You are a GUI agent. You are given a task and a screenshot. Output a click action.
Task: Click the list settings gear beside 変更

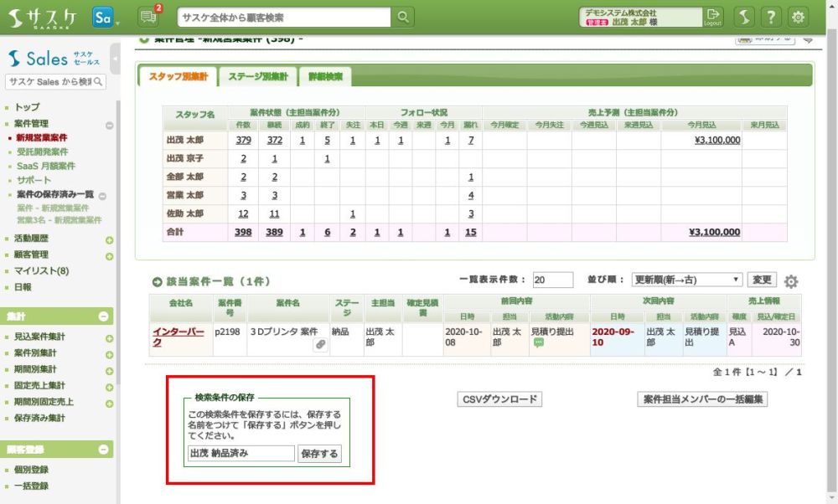[790, 281]
